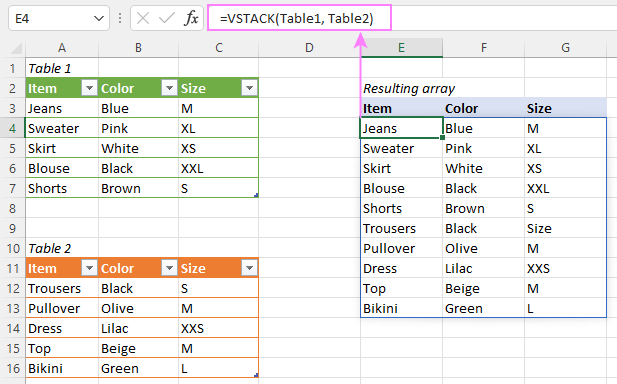Select row 8 header
Viewport: 617px width, 384px height.
point(13,208)
